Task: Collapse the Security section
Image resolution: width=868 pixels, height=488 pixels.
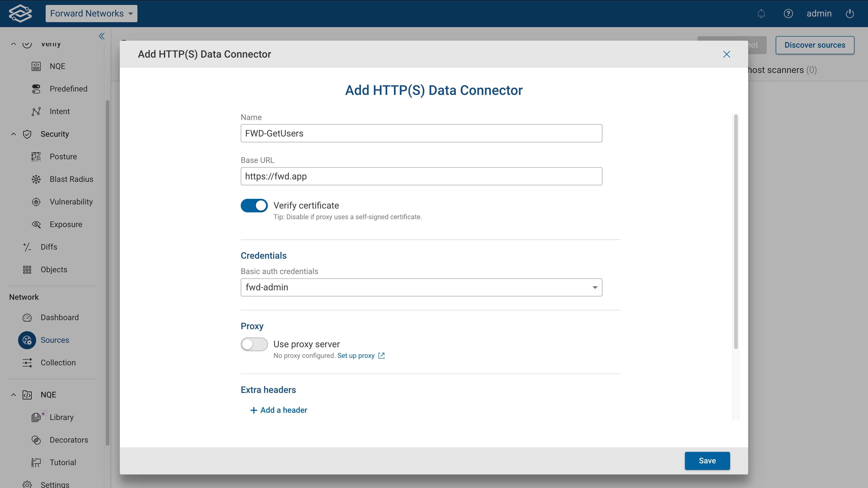Action: 14,134
